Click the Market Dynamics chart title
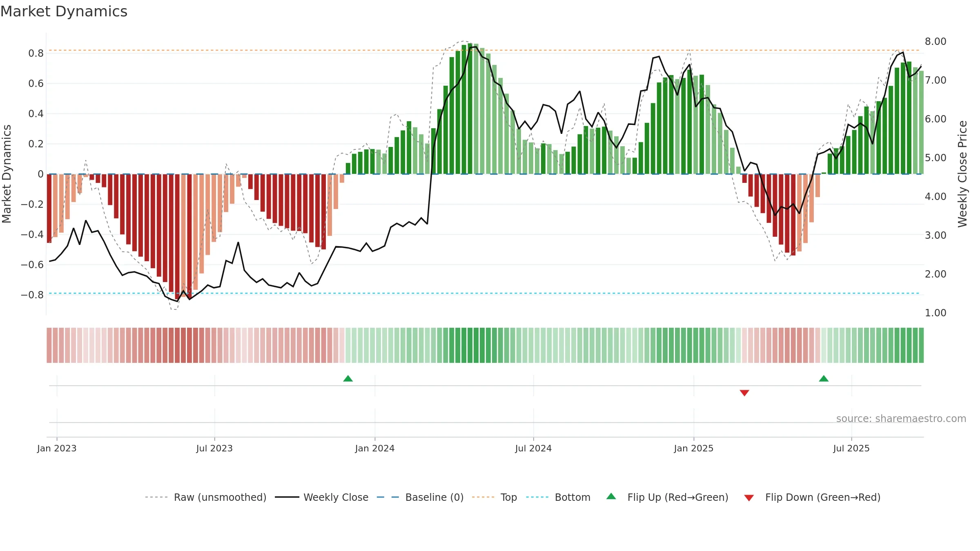Viewport: 980px width, 551px height. [x=64, y=11]
